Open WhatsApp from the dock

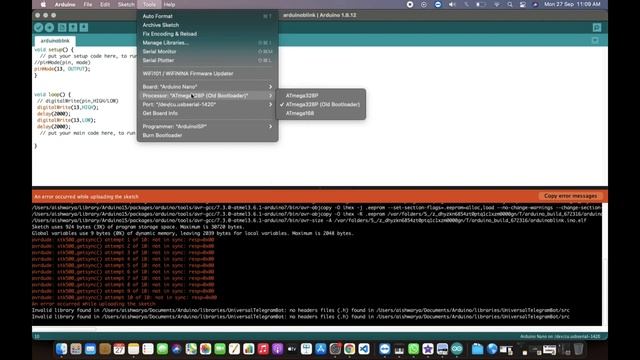(x=413, y=349)
